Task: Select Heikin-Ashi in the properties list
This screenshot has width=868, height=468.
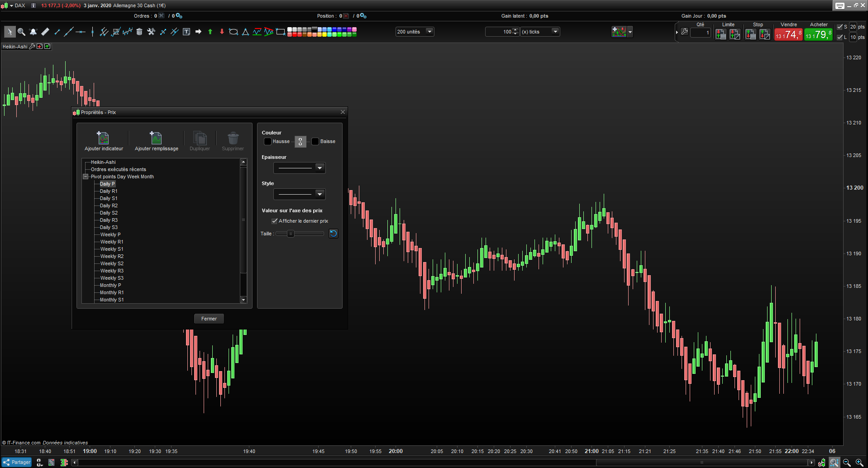Action: (x=103, y=162)
